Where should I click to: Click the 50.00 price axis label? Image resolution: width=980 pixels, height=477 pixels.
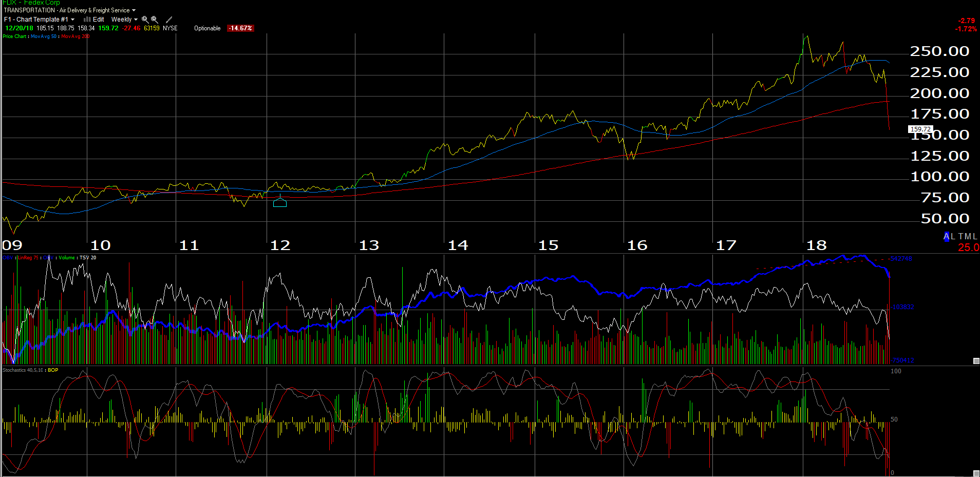[945, 219]
